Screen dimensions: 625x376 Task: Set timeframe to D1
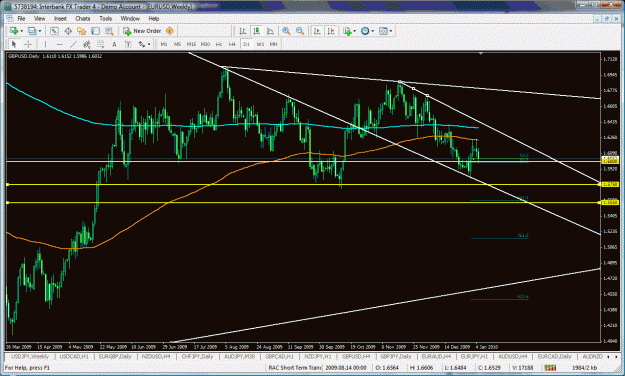point(246,44)
